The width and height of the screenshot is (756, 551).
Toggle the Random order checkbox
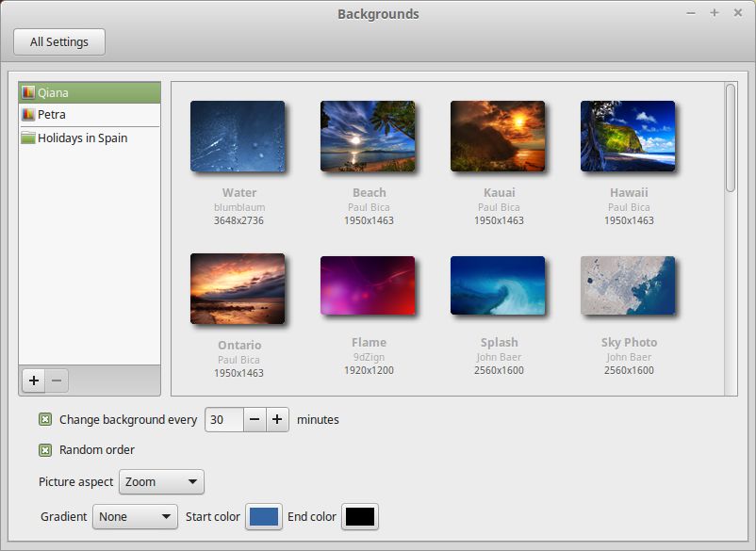tap(45, 450)
